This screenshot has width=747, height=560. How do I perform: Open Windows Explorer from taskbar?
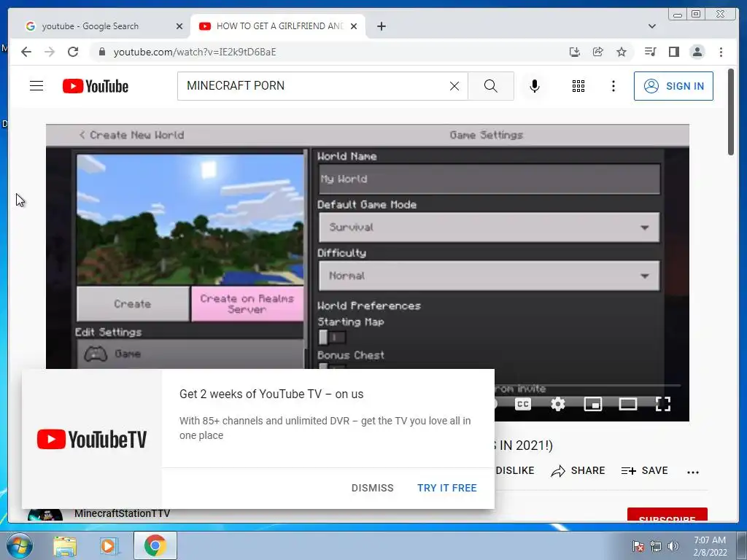(x=65, y=545)
